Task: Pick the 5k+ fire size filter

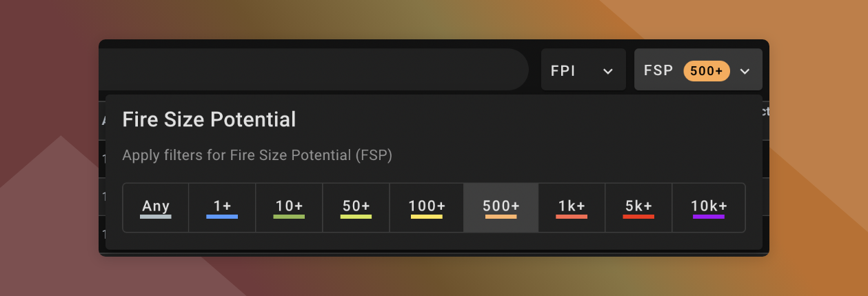Action: (x=638, y=207)
